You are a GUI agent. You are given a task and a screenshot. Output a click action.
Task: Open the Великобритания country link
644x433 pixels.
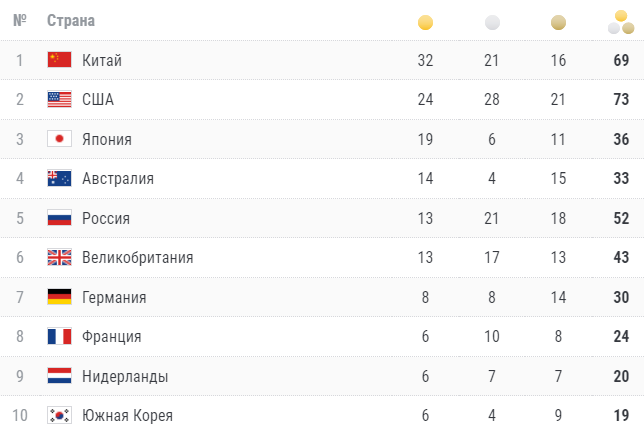point(137,258)
